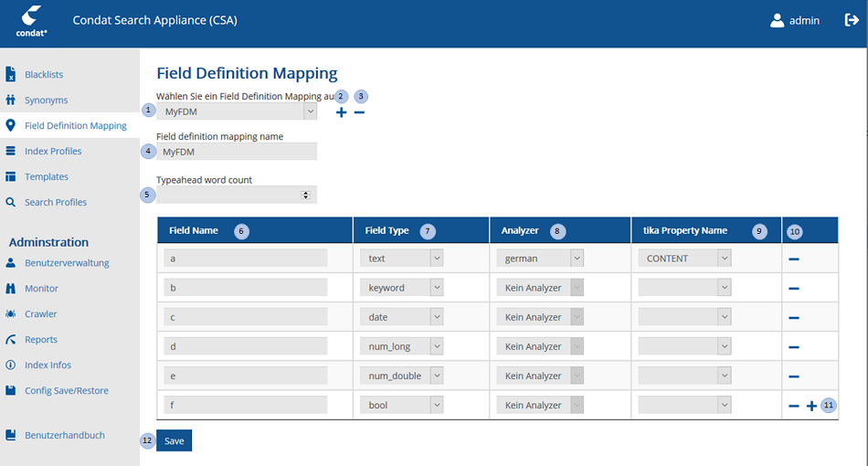Add a new field definition mapping with plus
The height and width of the screenshot is (466, 868).
pyautogui.click(x=342, y=112)
